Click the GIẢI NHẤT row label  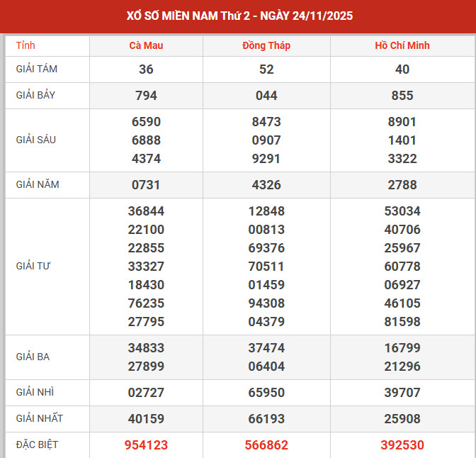click(x=40, y=418)
